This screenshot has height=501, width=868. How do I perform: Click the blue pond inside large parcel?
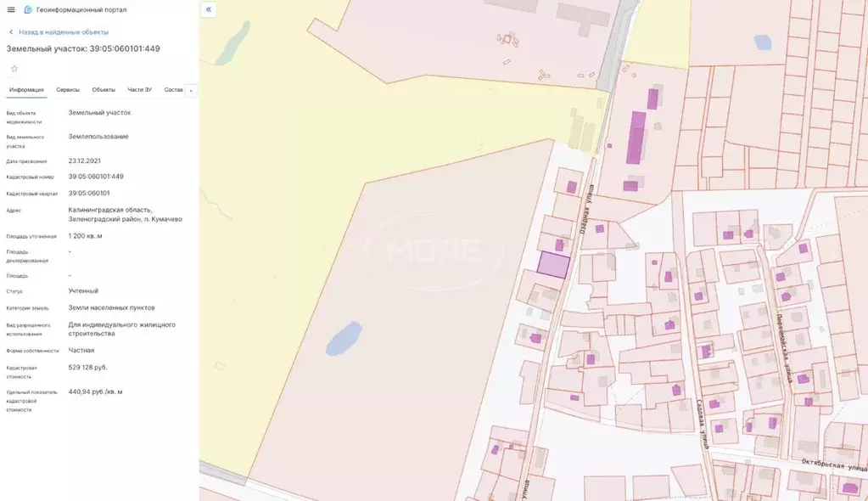tap(344, 338)
